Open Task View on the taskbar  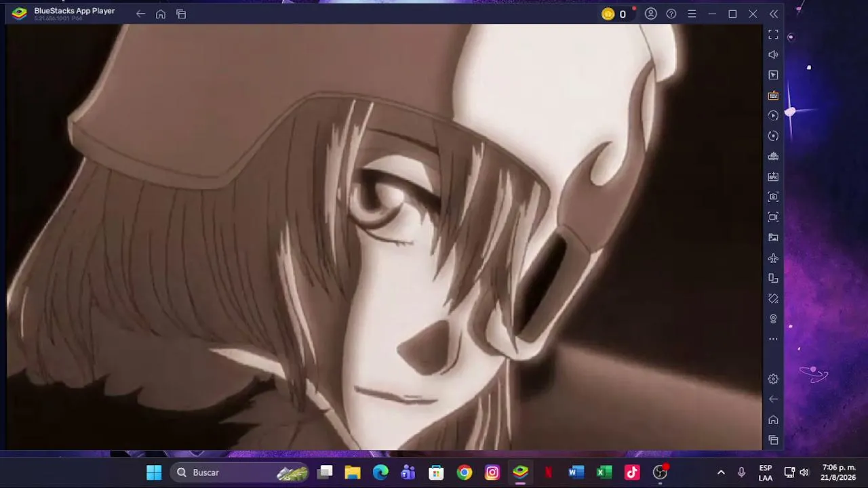click(326, 472)
